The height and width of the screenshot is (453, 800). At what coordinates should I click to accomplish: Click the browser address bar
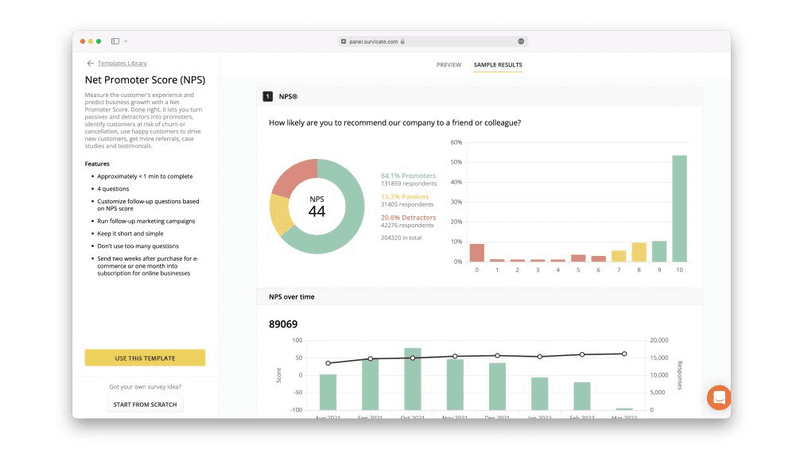pos(432,41)
